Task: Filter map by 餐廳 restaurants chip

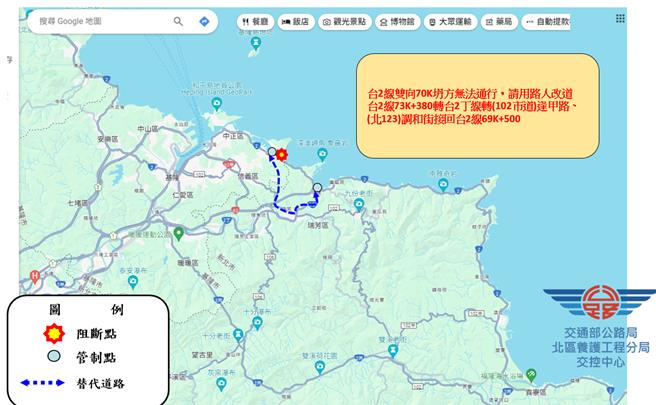Action: (x=255, y=21)
